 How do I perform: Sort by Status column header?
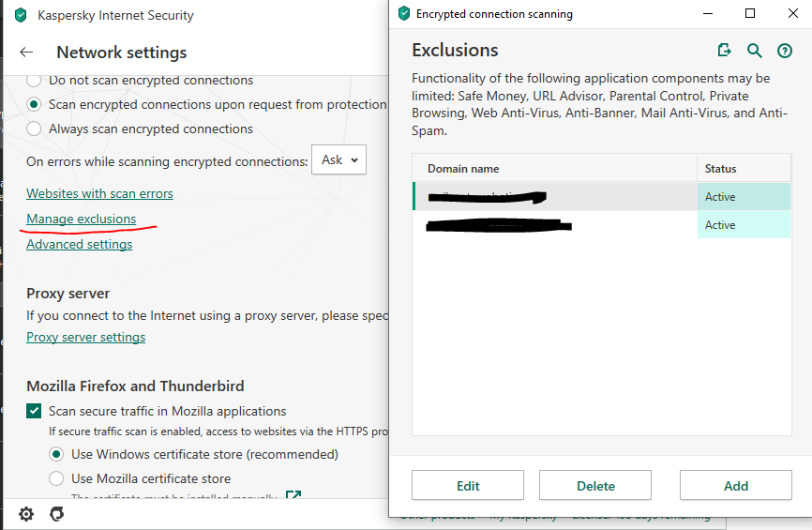coord(744,168)
